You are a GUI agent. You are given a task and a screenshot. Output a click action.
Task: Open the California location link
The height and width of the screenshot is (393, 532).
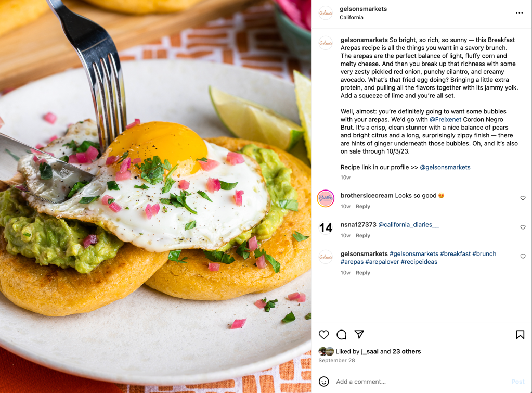pyautogui.click(x=351, y=17)
